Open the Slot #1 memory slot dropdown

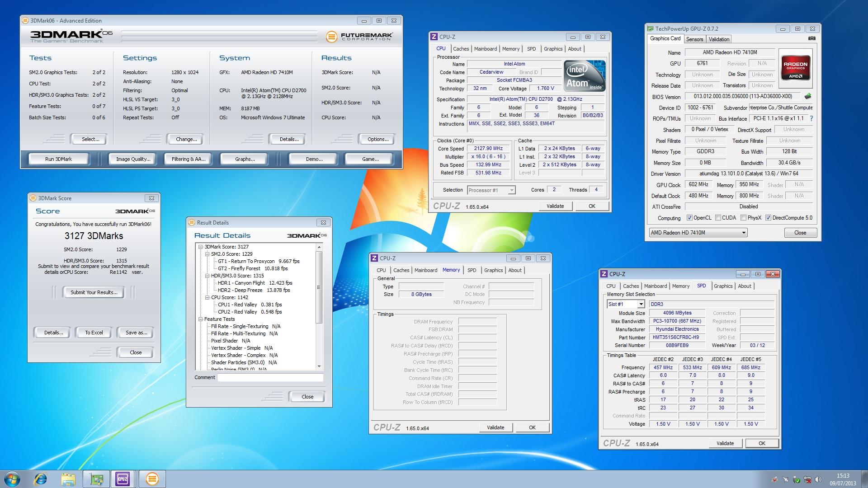click(x=626, y=304)
